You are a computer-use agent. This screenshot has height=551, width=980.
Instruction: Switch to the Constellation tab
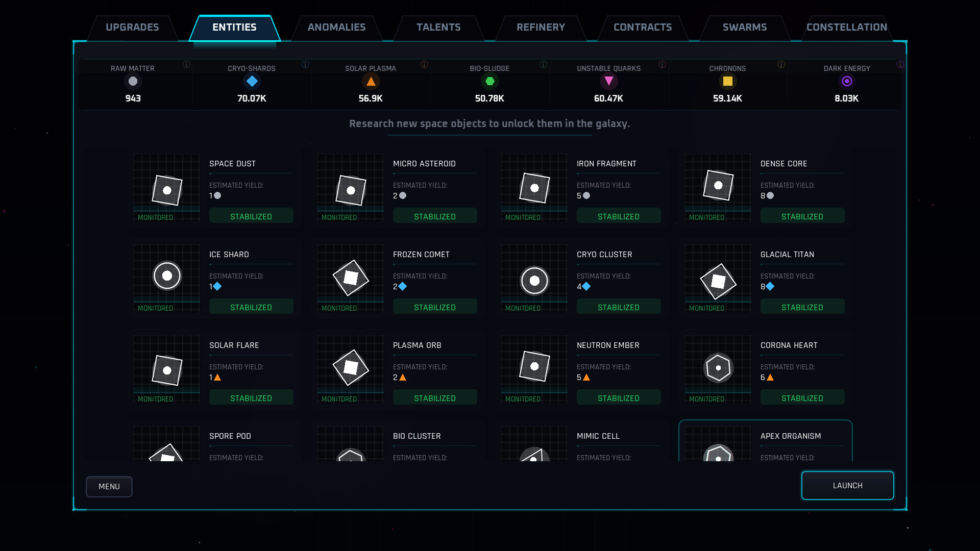pyautogui.click(x=847, y=27)
